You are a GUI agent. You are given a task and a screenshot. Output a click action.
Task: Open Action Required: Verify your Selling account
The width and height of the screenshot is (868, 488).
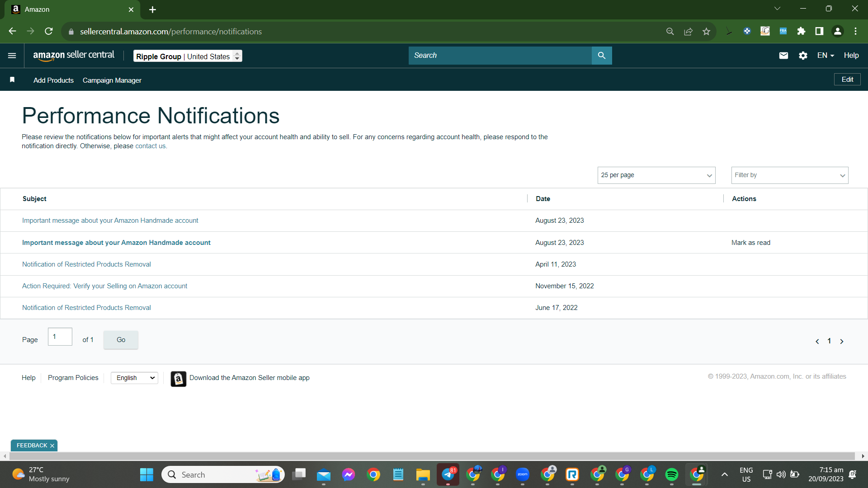104,286
